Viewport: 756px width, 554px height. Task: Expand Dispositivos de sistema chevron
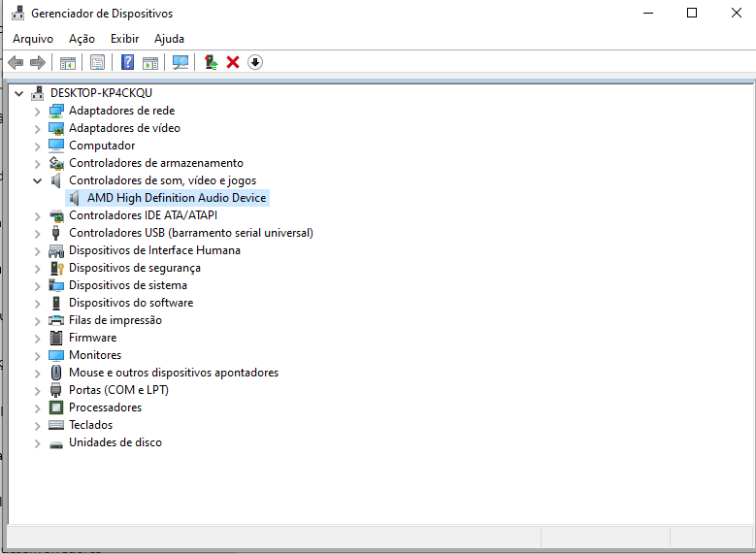click(37, 286)
